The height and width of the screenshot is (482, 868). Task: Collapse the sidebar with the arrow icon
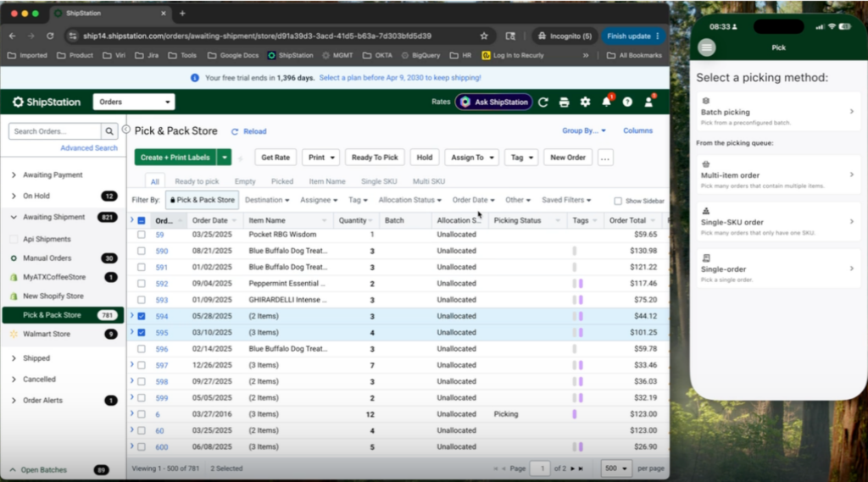pos(126,129)
